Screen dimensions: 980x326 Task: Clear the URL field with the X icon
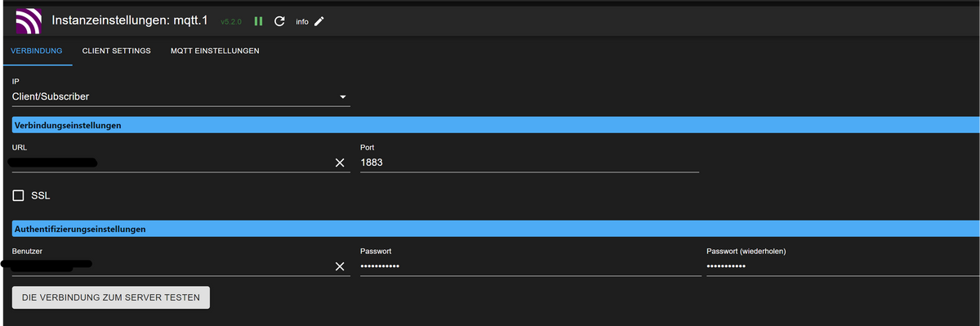tap(341, 163)
